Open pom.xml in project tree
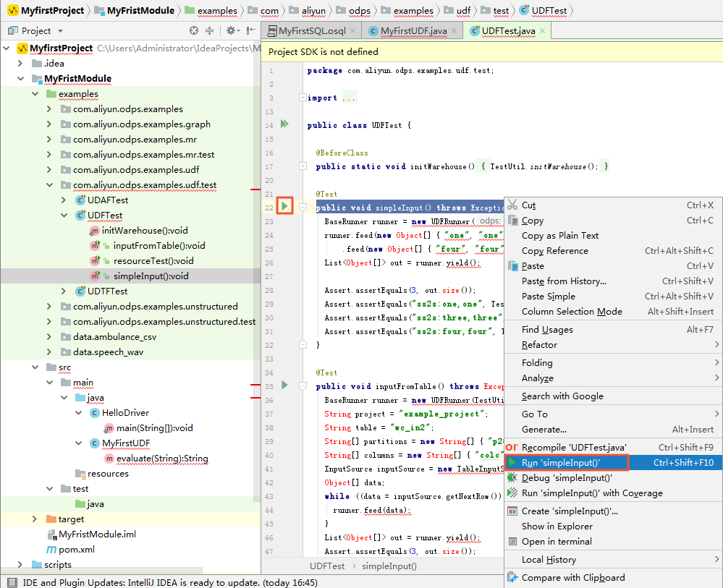This screenshot has height=588, width=723. pos(78,550)
